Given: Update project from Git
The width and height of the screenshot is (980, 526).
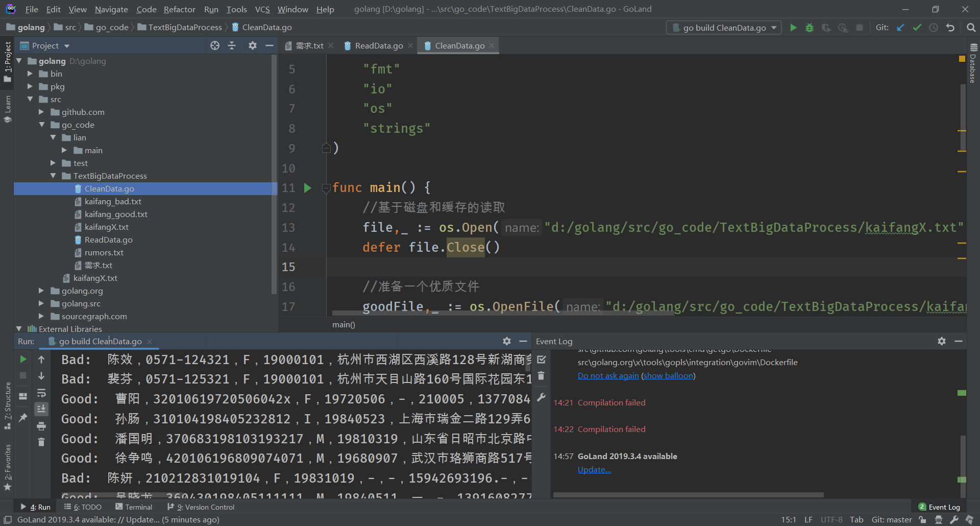Looking at the screenshot, I should tap(900, 28).
